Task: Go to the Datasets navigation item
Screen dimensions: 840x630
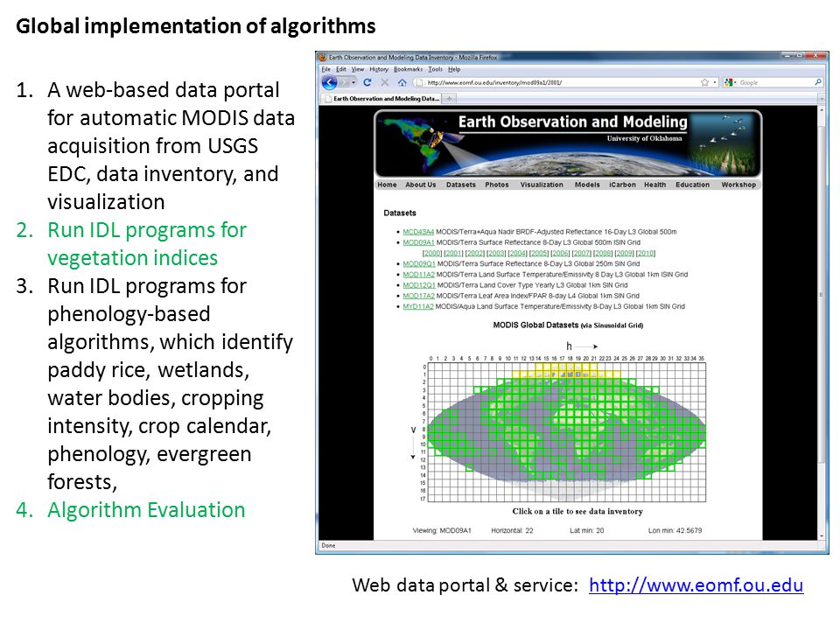Action: [461, 185]
